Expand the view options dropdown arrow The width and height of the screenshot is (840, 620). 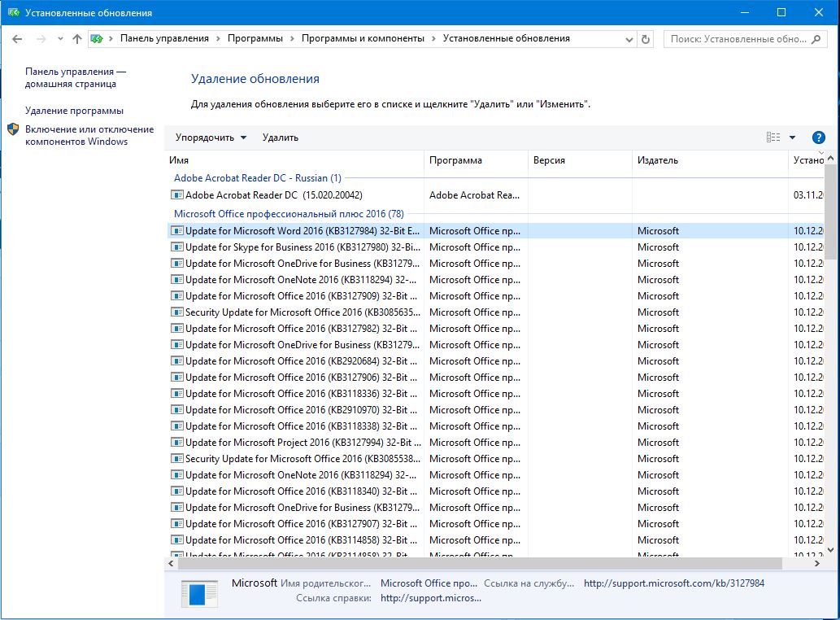click(x=793, y=138)
